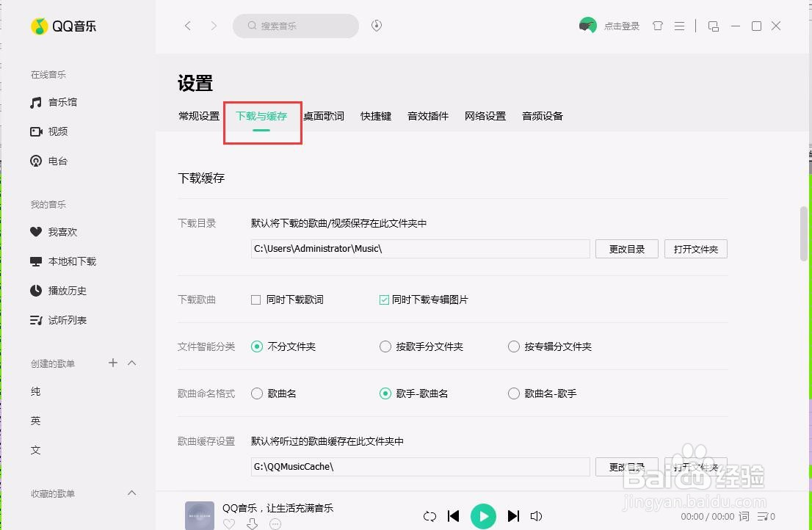Open the 视频 section in sidebar

(x=57, y=131)
